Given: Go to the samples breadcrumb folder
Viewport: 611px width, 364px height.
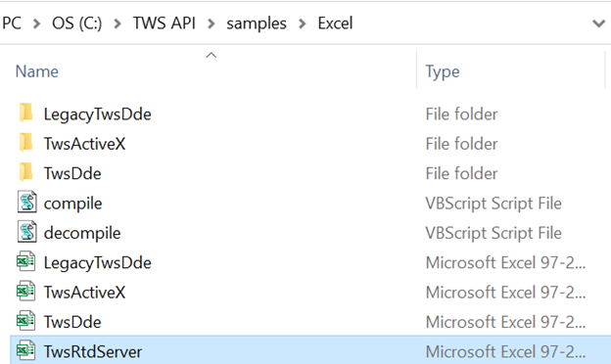Looking at the screenshot, I should point(257,23).
